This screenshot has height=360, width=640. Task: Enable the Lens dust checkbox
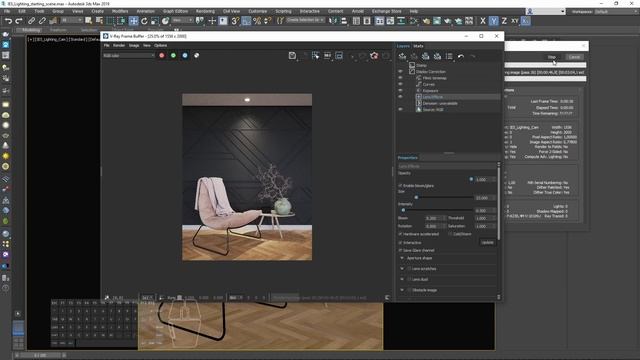[409, 280]
